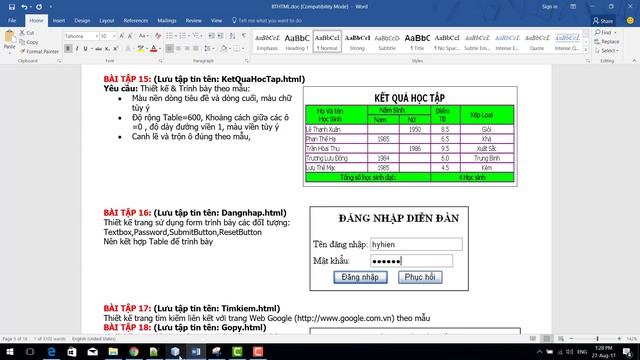Open the font name dropdown (Tahoma)

click(97, 36)
